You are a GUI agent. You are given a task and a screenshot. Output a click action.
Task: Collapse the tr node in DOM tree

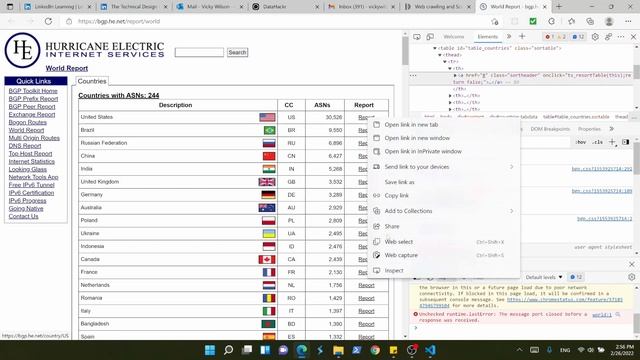[x=445, y=62]
